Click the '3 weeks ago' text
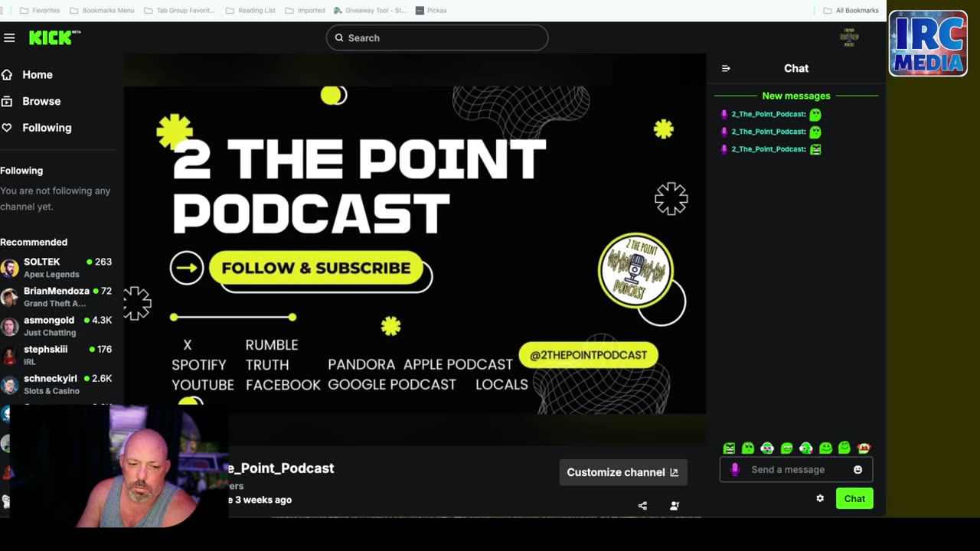 (x=263, y=500)
